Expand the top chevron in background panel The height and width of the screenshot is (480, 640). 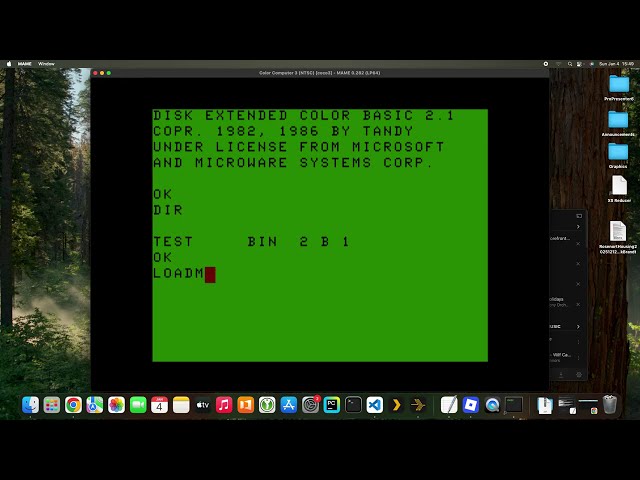click(x=578, y=227)
